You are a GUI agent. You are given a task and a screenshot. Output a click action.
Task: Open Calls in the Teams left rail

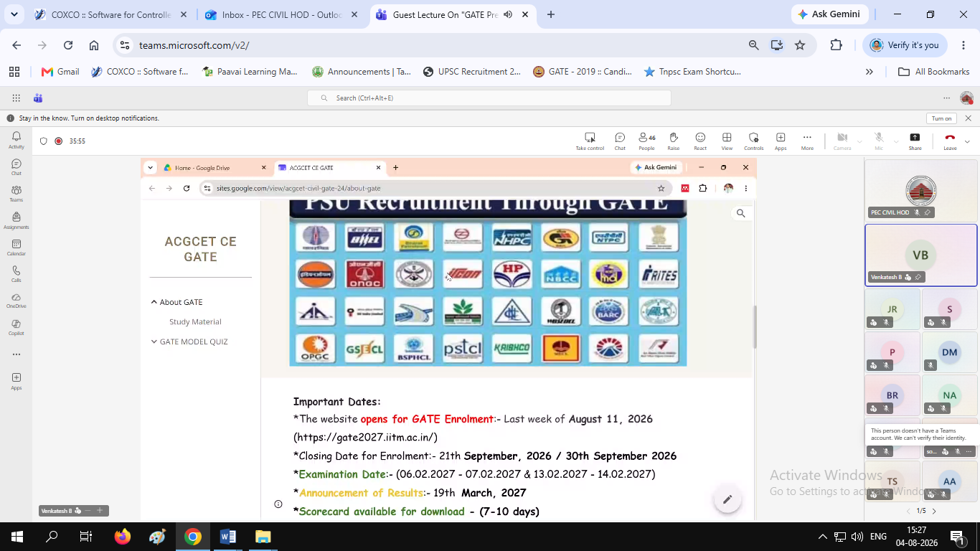16,274
